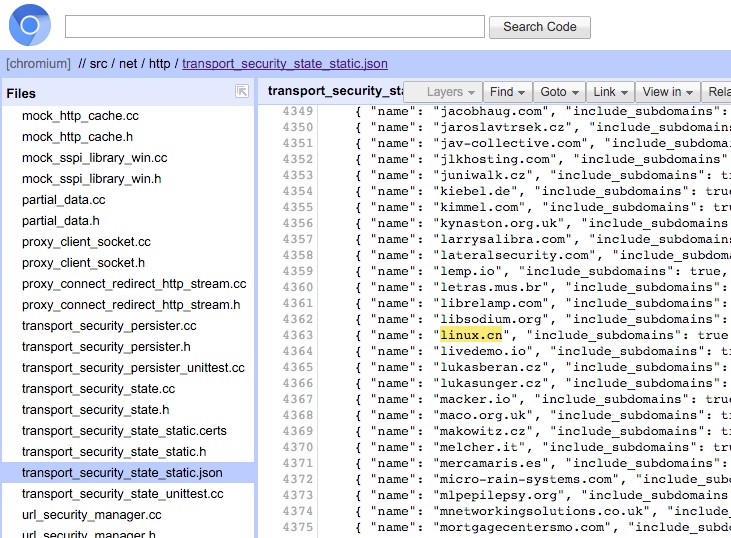Viewport: 731px width, 538px height.
Task: Open url_security_manager.cc file
Action: (91, 515)
